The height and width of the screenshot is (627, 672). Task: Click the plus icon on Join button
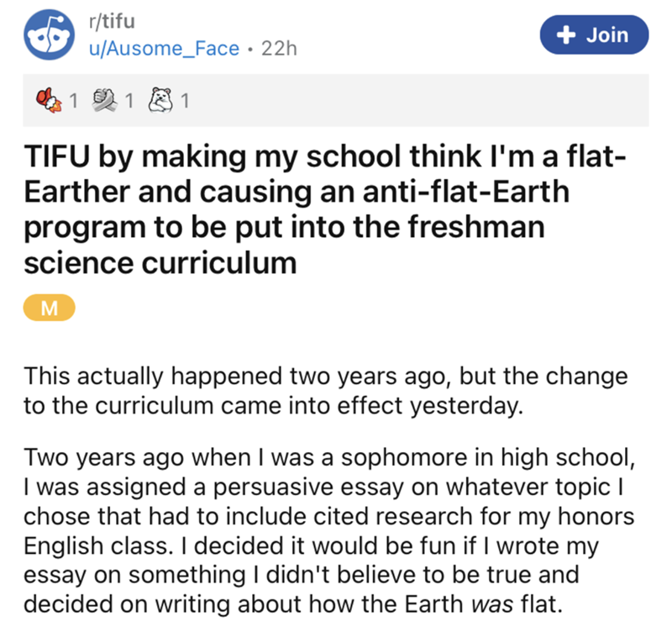coord(565,34)
